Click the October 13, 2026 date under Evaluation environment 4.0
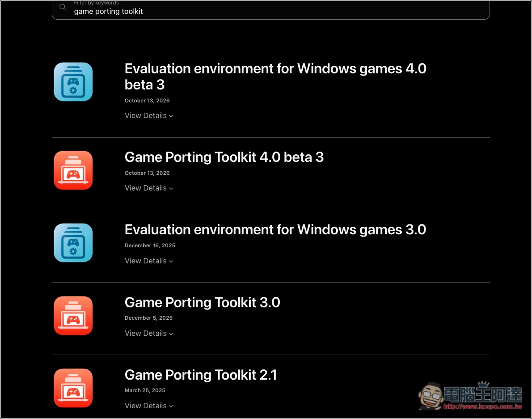This screenshot has width=532, height=419. coord(147,101)
